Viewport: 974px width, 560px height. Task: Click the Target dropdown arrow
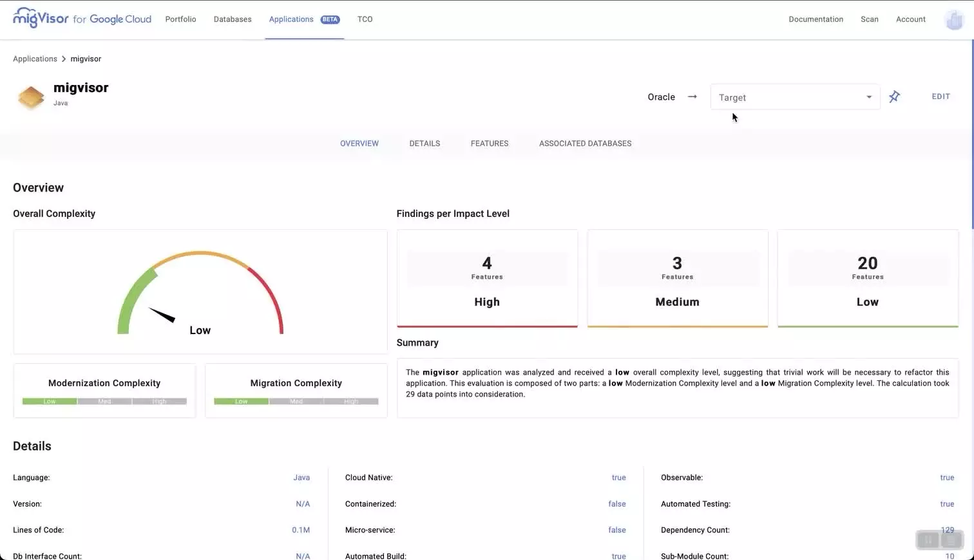tap(869, 97)
